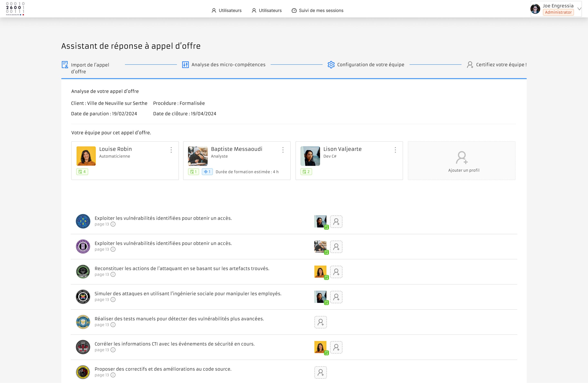
Task: Click Baptiste's blue training target badge
Action: pos(207,172)
